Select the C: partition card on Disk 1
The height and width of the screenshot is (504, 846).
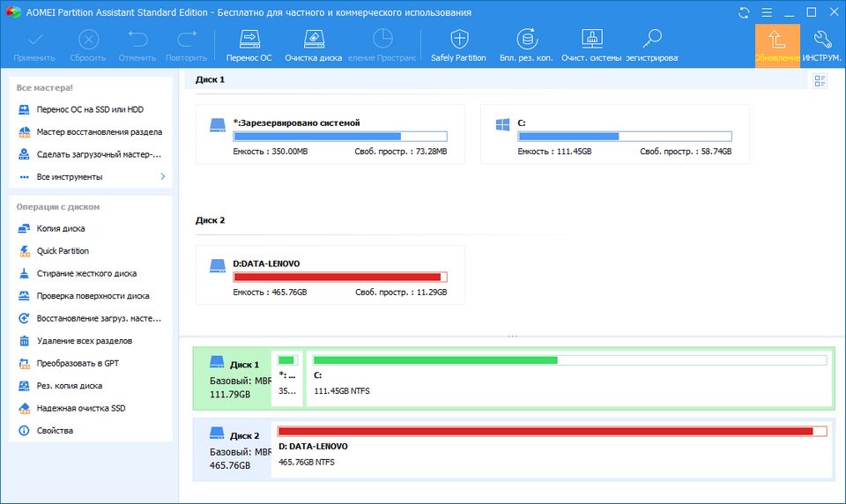[614, 134]
